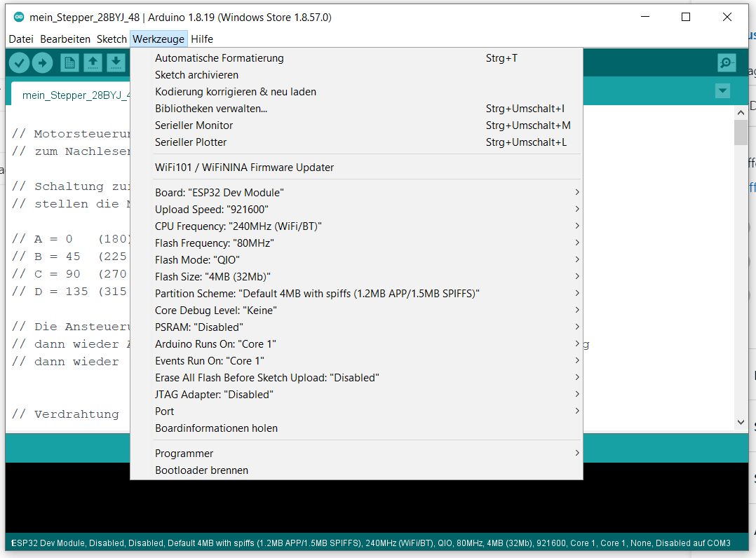
Task: Click the editor vertical scrollbar thumb
Action: (x=741, y=132)
